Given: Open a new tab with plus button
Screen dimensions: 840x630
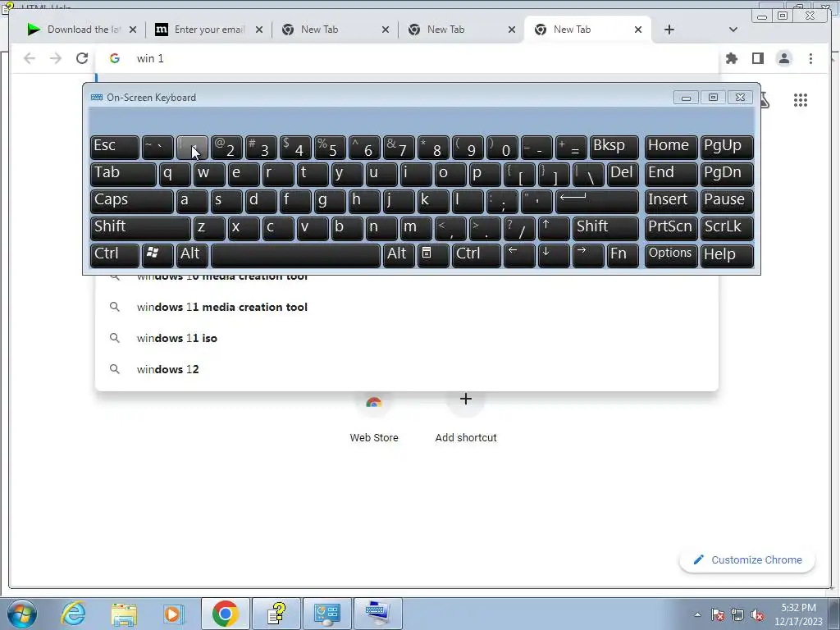Looking at the screenshot, I should pos(669,30).
